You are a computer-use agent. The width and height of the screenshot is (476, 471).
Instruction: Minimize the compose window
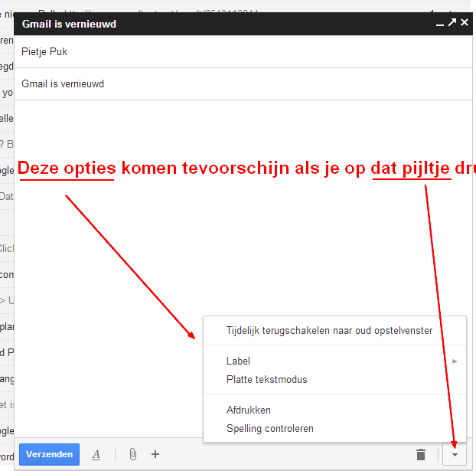[x=439, y=25]
